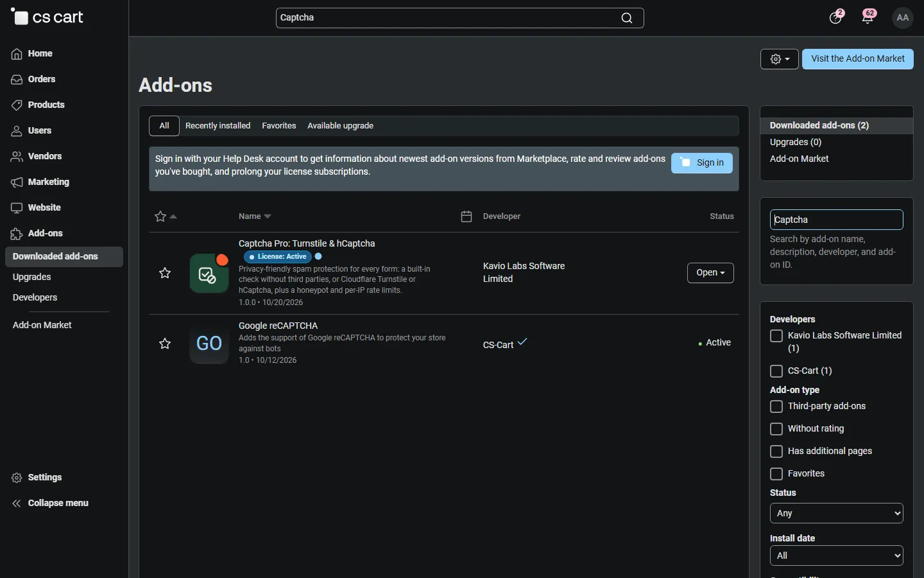Open the notifications bell icon
The height and width of the screenshot is (578, 924).
(x=868, y=17)
